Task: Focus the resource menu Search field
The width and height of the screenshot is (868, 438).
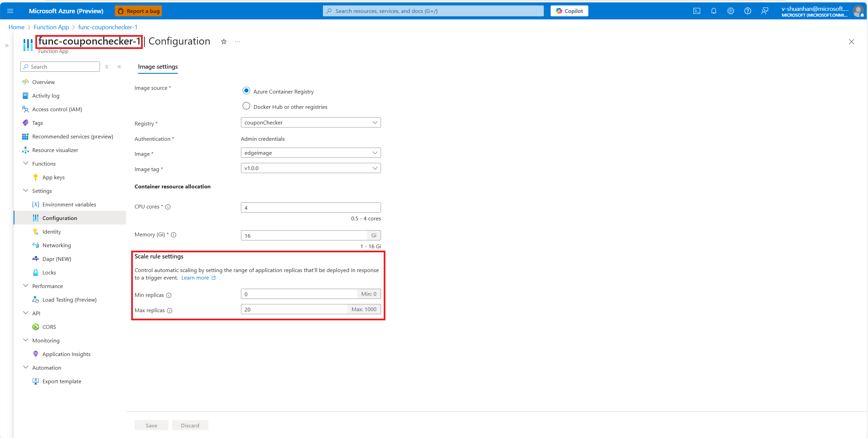Action: (x=60, y=67)
